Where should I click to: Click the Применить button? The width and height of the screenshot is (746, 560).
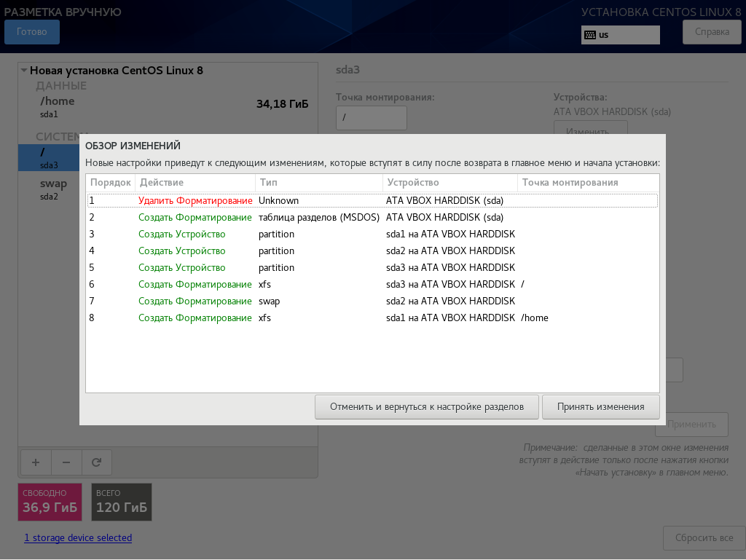click(691, 424)
